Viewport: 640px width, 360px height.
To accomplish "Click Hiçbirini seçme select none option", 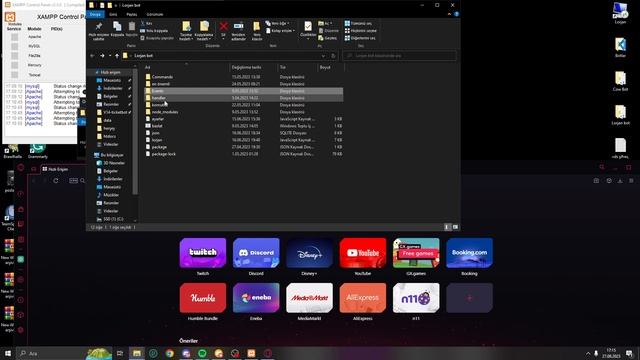I will (x=361, y=31).
